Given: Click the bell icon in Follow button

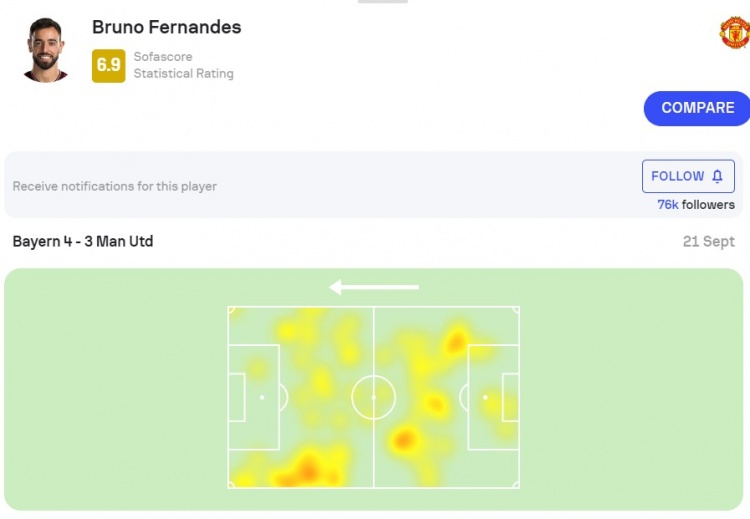Looking at the screenshot, I should pos(717,176).
